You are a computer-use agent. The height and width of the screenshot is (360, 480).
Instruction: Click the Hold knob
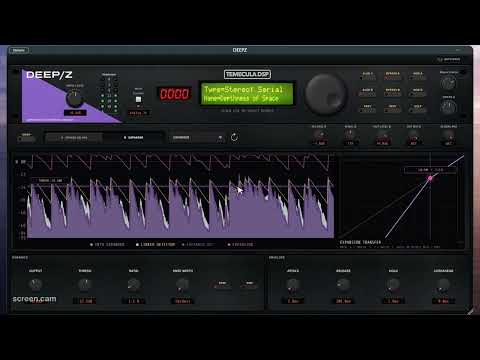coord(393,284)
